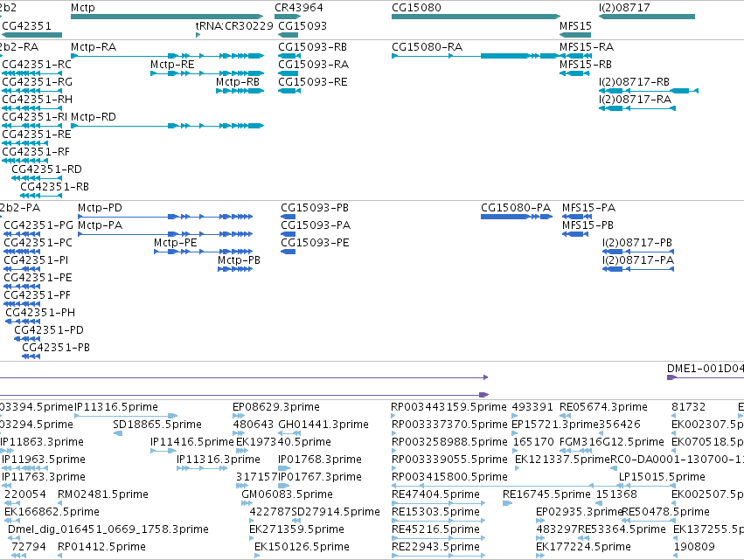Screen dimensions: 744x560
Task: Select EST RP003443159.5prime
Action: tap(448, 407)
